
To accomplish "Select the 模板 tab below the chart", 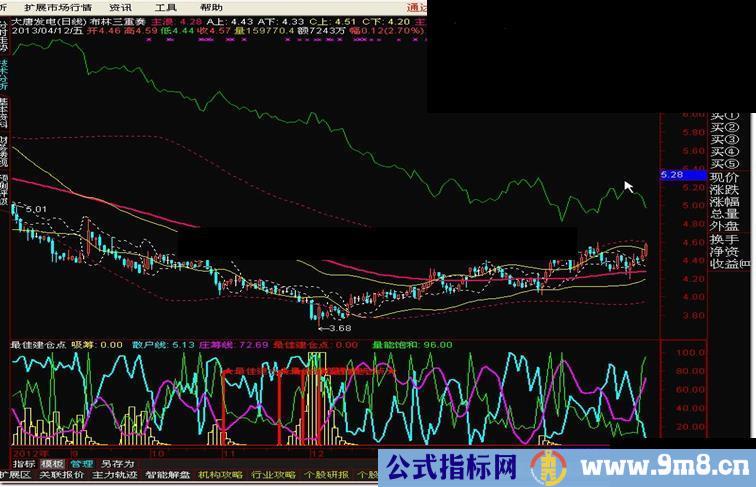I will (x=52, y=464).
